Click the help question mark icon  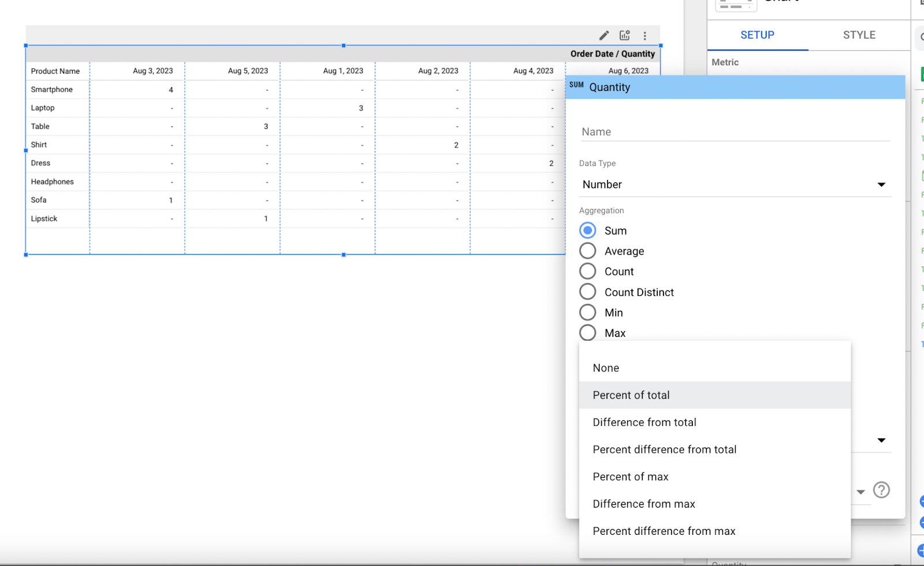pos(881,490)
